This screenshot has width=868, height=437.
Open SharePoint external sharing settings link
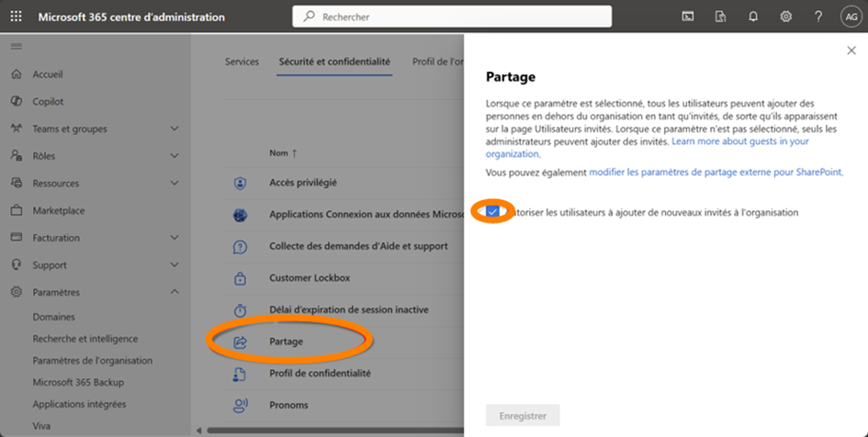[715, 172]
